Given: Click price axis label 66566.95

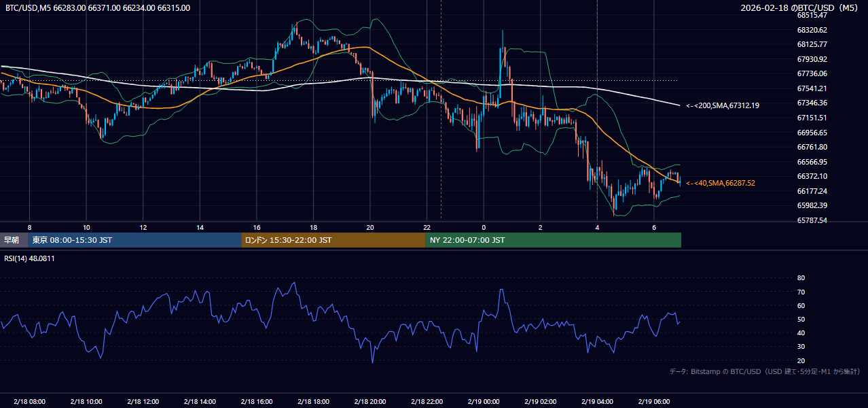Looking at the screenshot, I should (812, 162).
